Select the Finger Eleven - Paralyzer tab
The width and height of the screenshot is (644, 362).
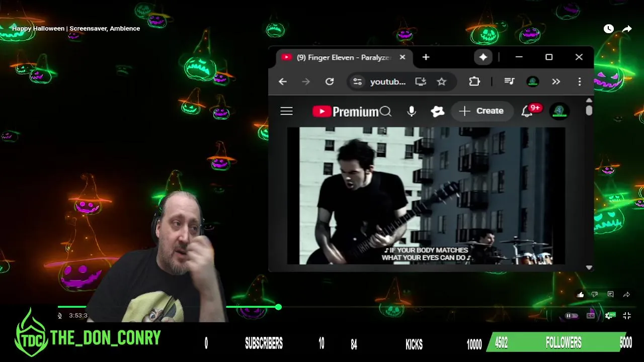click(344, 57)
